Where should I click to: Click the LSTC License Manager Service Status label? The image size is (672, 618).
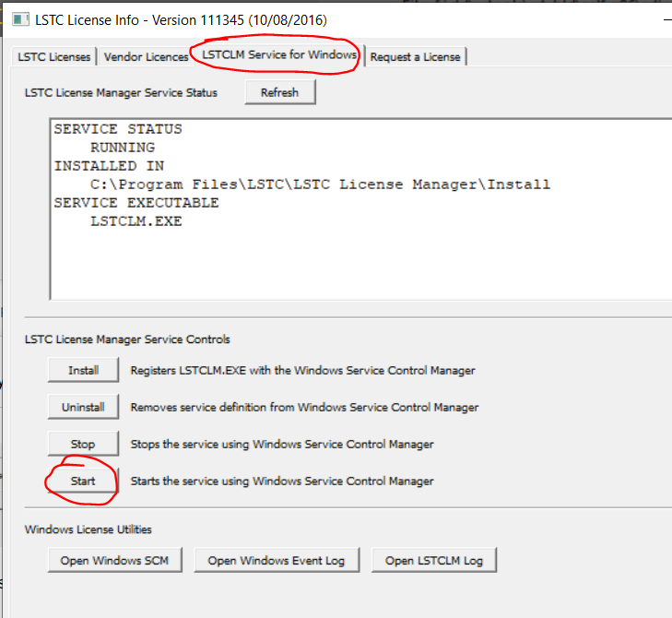pyautogui.click(x=121, y=92)
